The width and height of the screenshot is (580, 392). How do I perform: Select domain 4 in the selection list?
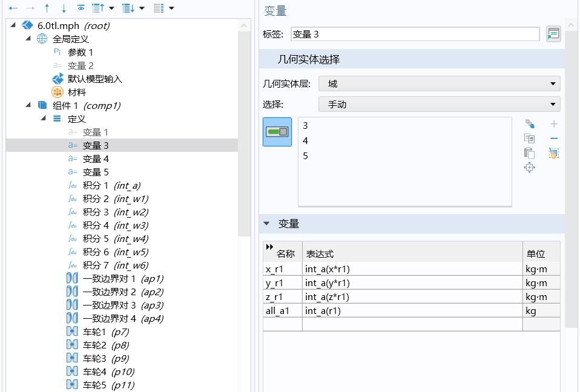305,141
